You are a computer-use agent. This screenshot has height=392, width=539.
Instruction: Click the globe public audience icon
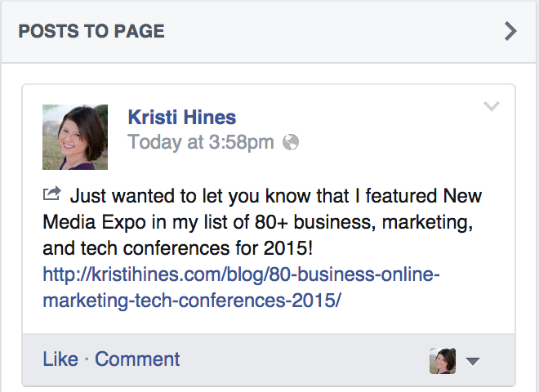coord(291,143)
